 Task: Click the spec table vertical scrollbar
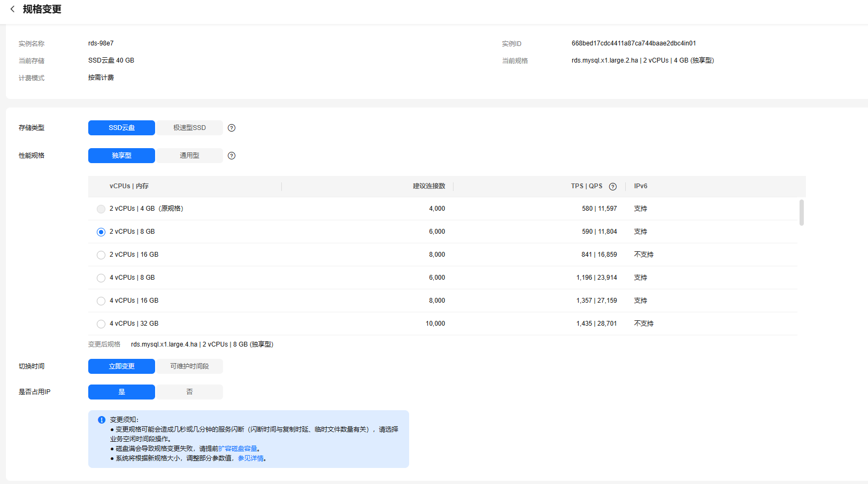801,213
